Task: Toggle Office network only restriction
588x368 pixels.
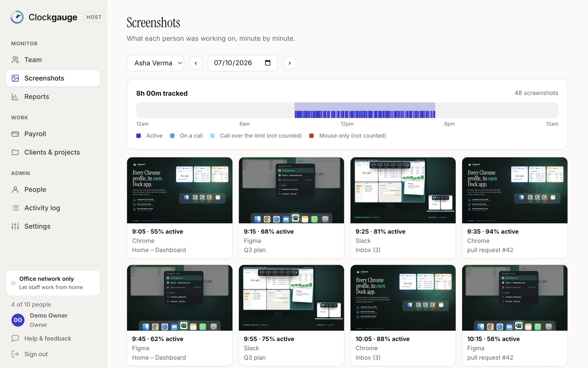Action: pos(53,283)
